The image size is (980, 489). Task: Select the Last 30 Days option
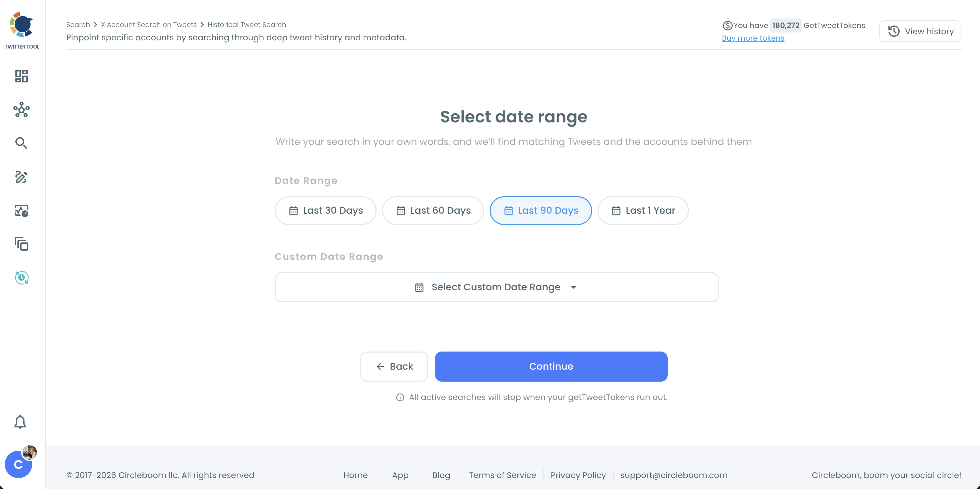[x=326, y=211]
